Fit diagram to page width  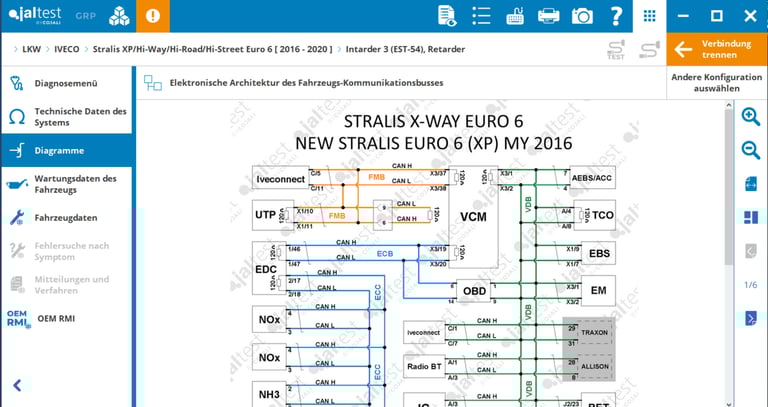point(751,184)
